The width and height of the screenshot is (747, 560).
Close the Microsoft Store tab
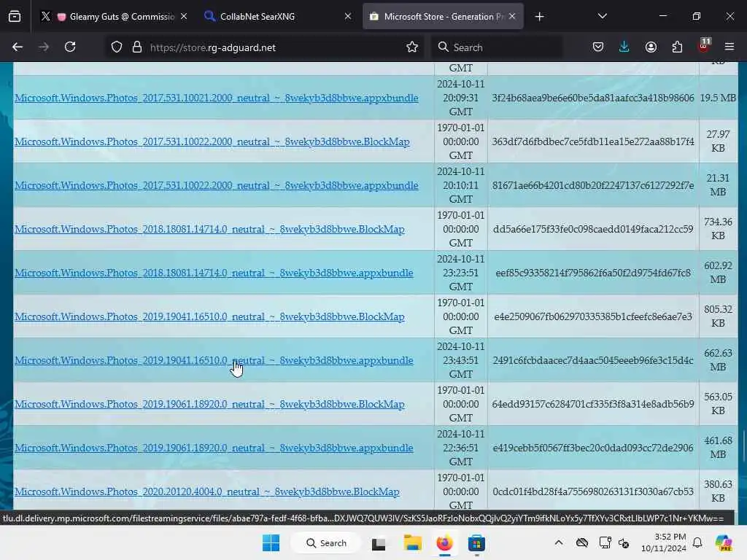coord(512,17)
